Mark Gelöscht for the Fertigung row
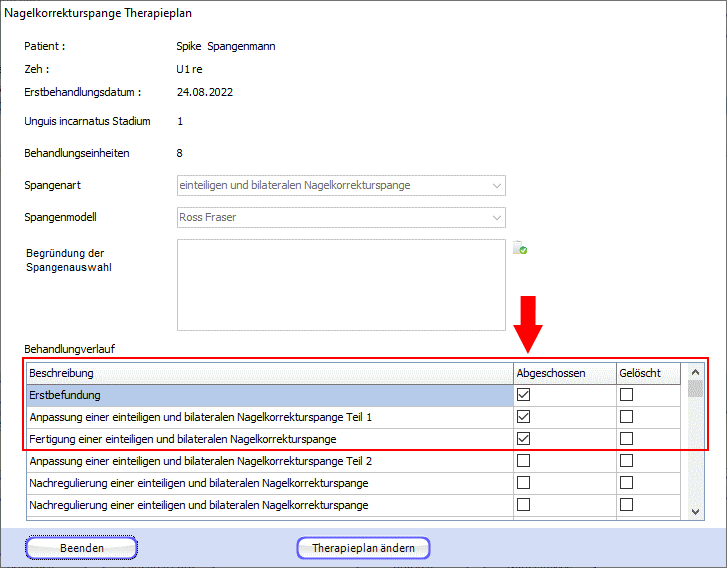 pos(627,439)
